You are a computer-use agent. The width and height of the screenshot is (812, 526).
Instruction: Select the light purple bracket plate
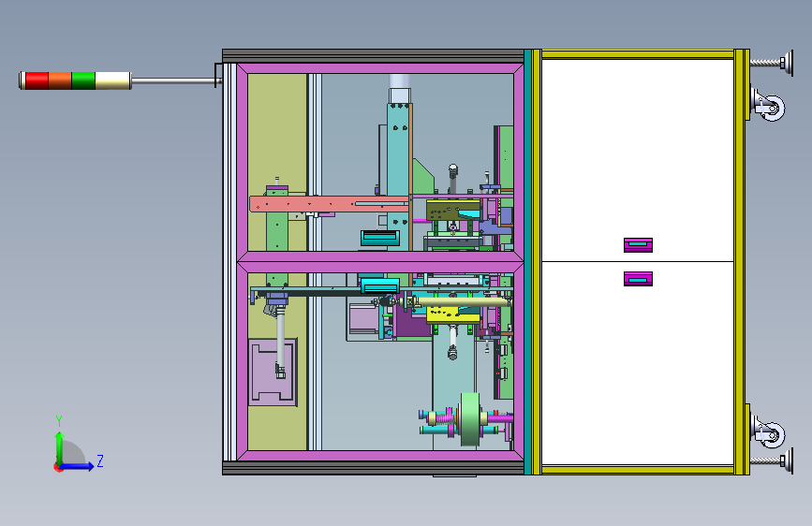tap(273, 373)
